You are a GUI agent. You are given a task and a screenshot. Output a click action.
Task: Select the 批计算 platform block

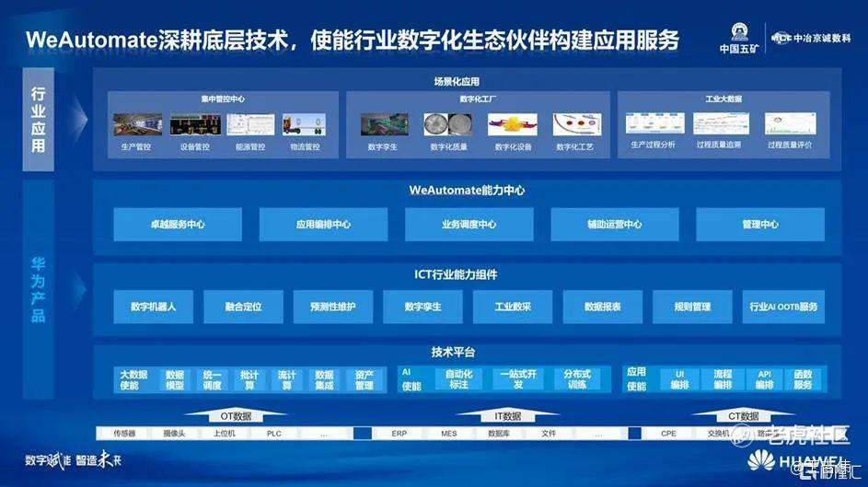point(249,380)
